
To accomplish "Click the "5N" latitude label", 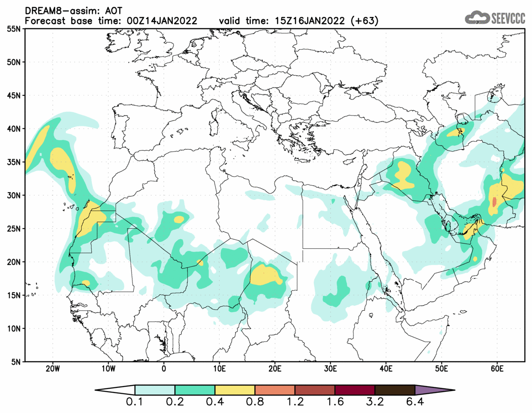I will coord(16,362).
